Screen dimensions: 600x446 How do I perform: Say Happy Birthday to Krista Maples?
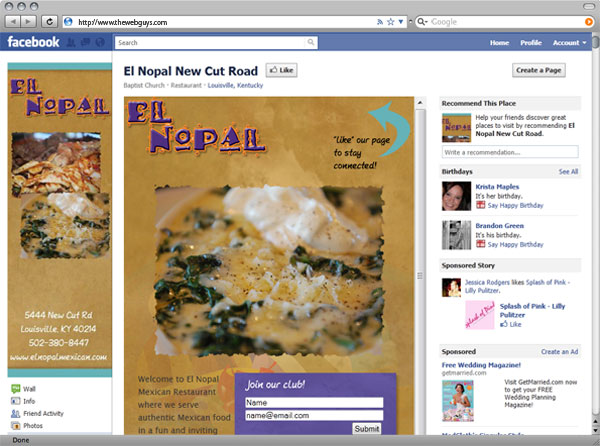click(515, 205)
